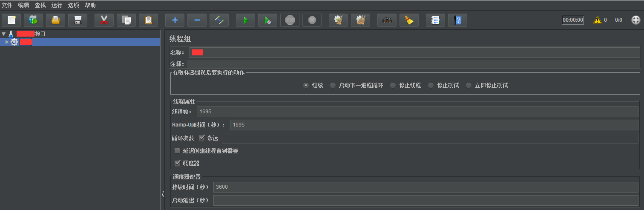Click the 0/0 active threads counter

(618, 20)
